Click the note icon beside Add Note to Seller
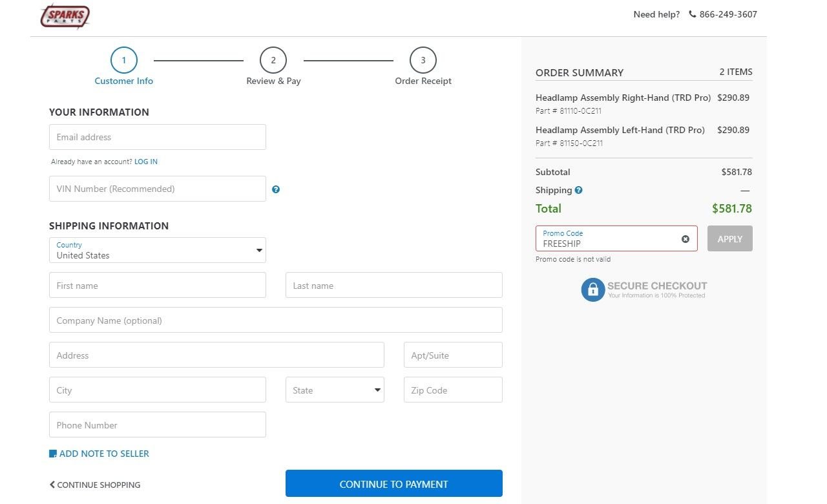 pyautogui.click(x=53, y=454)
